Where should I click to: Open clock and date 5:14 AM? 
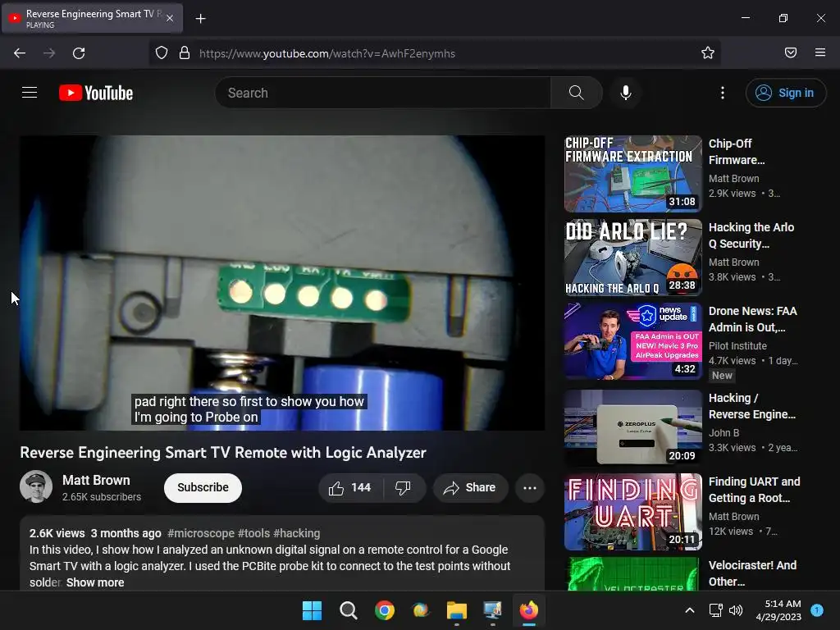point(778,610)
